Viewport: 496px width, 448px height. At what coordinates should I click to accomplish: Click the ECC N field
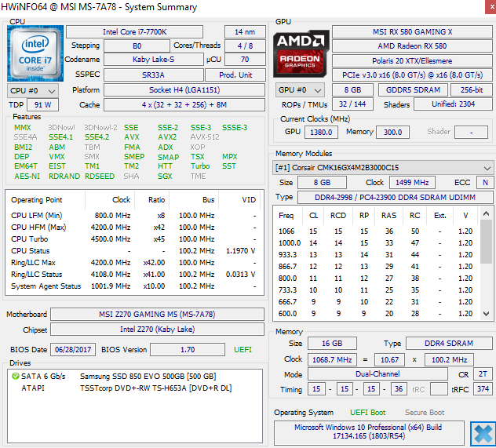click(486, 183)
